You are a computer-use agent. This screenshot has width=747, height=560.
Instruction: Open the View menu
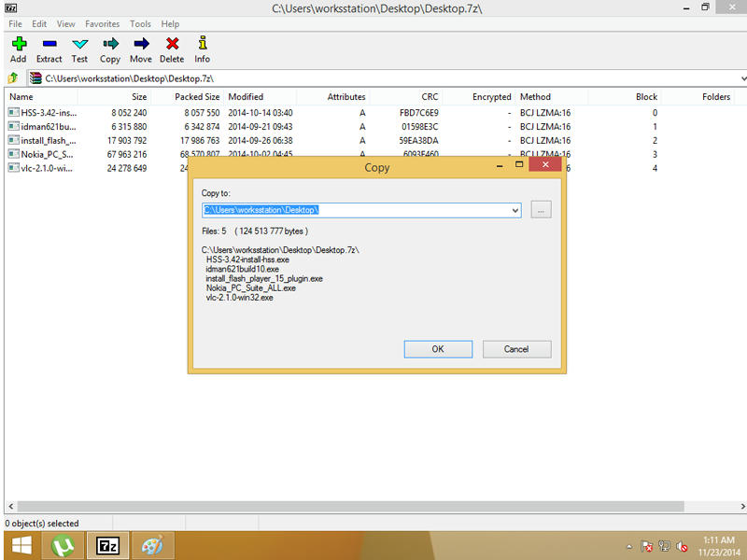coord(65,24)
